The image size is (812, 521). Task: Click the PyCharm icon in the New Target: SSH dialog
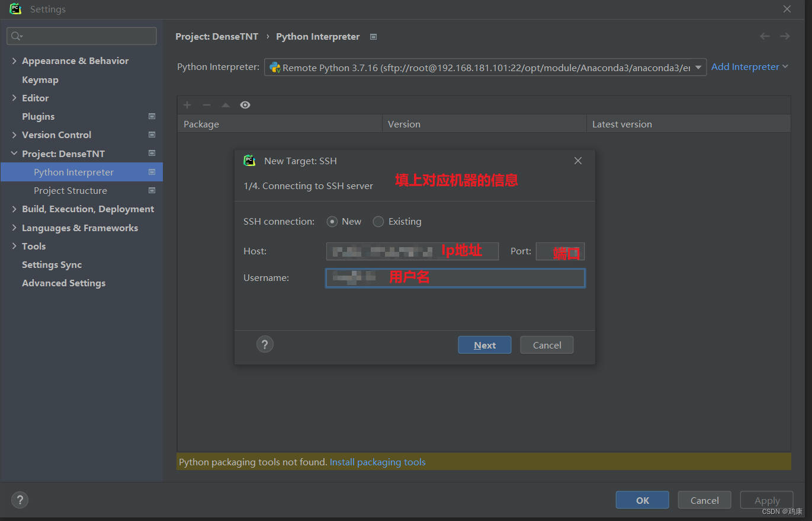point(249,161)
